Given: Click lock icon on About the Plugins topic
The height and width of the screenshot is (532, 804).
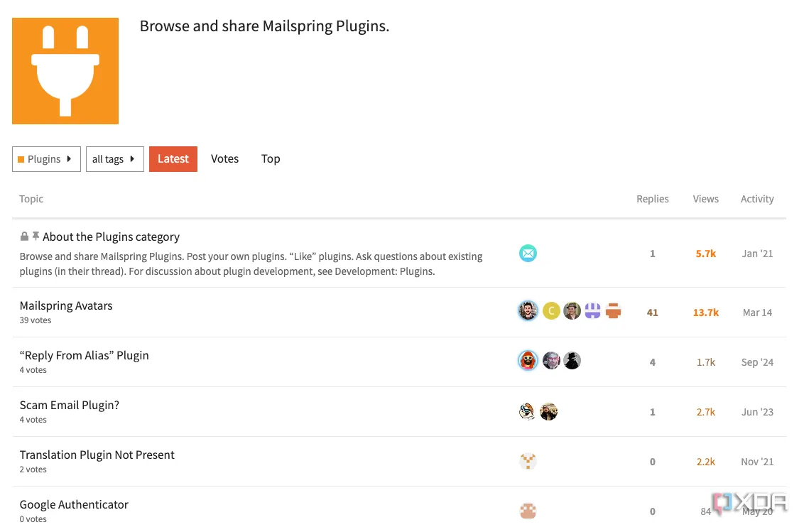Looking at the screenshot, I should point(24,237).
